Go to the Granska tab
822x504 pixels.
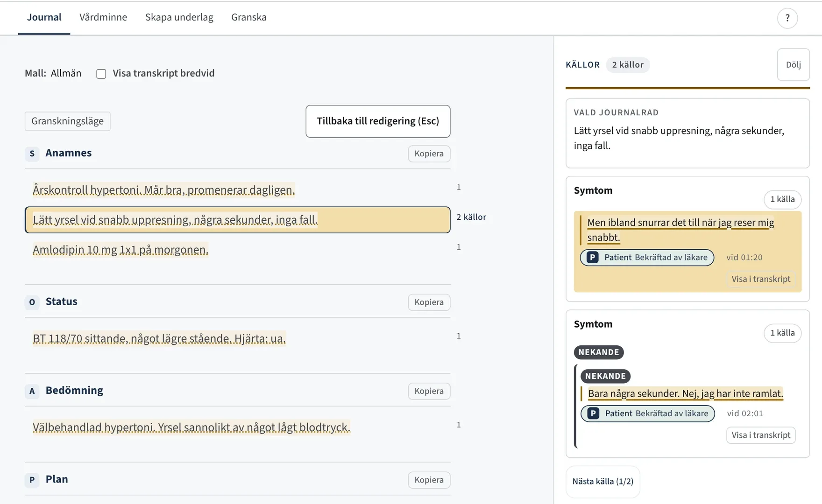click(249, 17)
